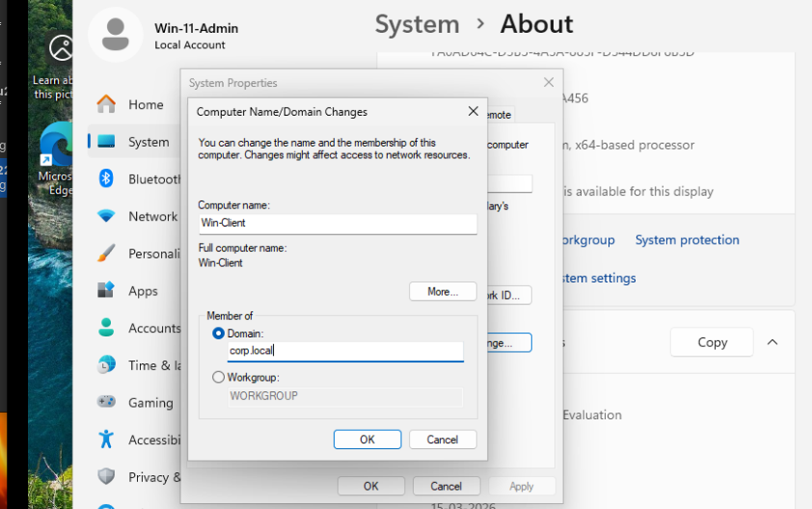This screenshot has height=509, width=812.
Task: Select the System icon in sidebar
Action: coord(106,142)
